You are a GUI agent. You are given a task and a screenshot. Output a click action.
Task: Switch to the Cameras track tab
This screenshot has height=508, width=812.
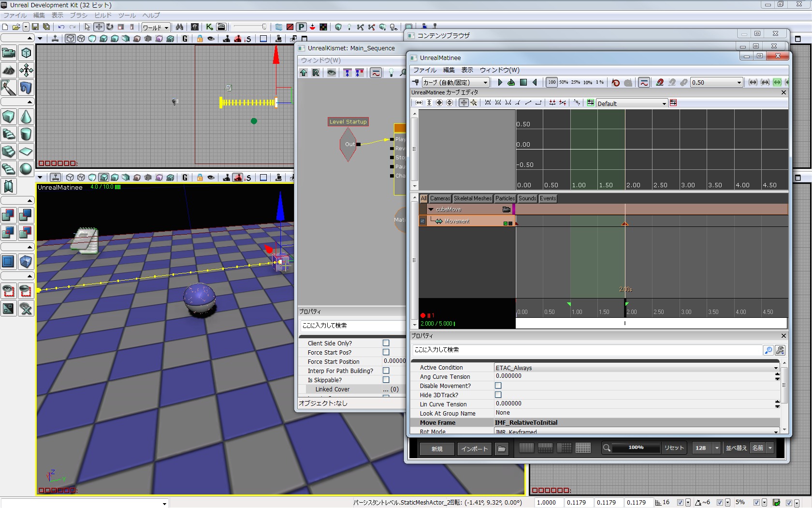pyautogui.click(x=440, y=198)
